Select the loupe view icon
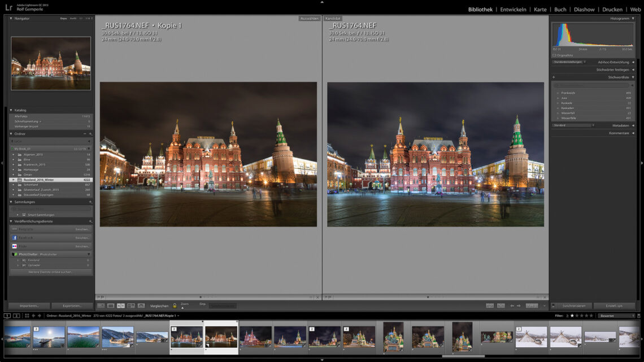The image size is (644, 362). (111, 306)
